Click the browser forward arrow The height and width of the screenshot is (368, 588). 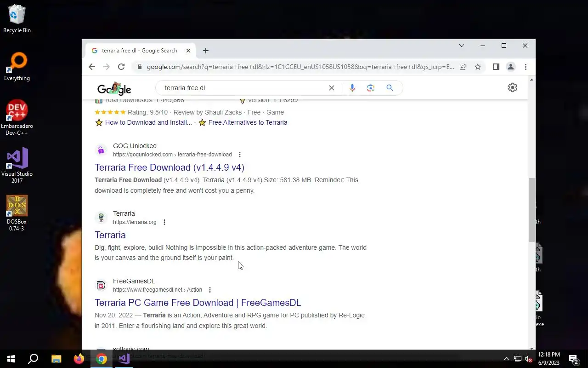tap(107, 67)
